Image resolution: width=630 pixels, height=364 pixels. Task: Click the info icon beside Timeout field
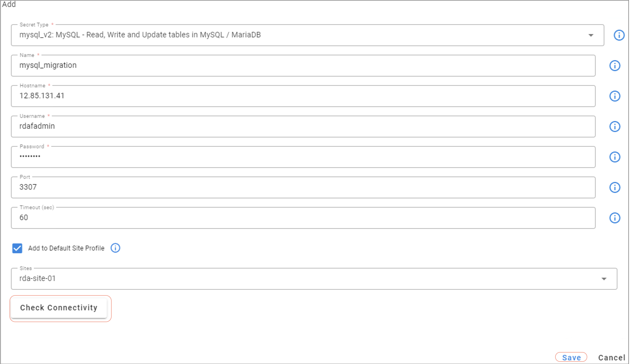(614, 218)
